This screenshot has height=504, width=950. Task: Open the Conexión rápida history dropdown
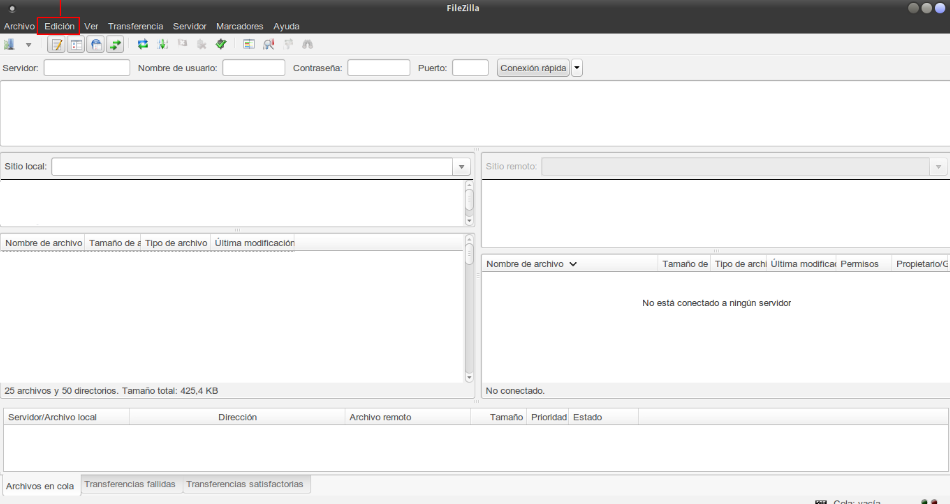click(577, 68)
